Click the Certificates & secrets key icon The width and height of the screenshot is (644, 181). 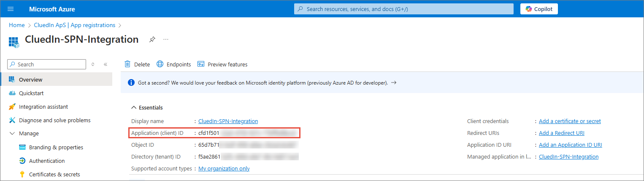[22, 174]
